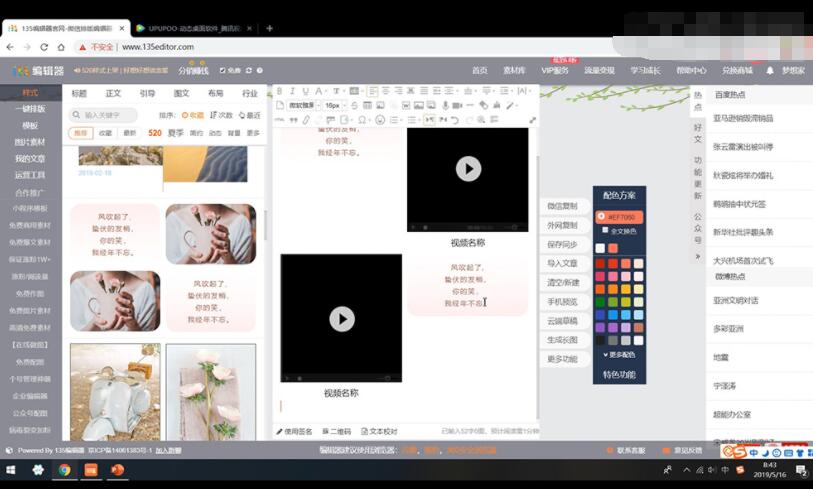The image size is (813, 489).
Task: Insert a table
Action: click(367, 105)
